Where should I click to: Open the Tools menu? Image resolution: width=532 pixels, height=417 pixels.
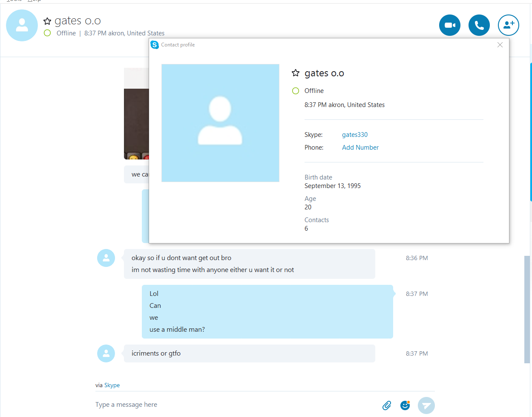(x=14, y=1)
